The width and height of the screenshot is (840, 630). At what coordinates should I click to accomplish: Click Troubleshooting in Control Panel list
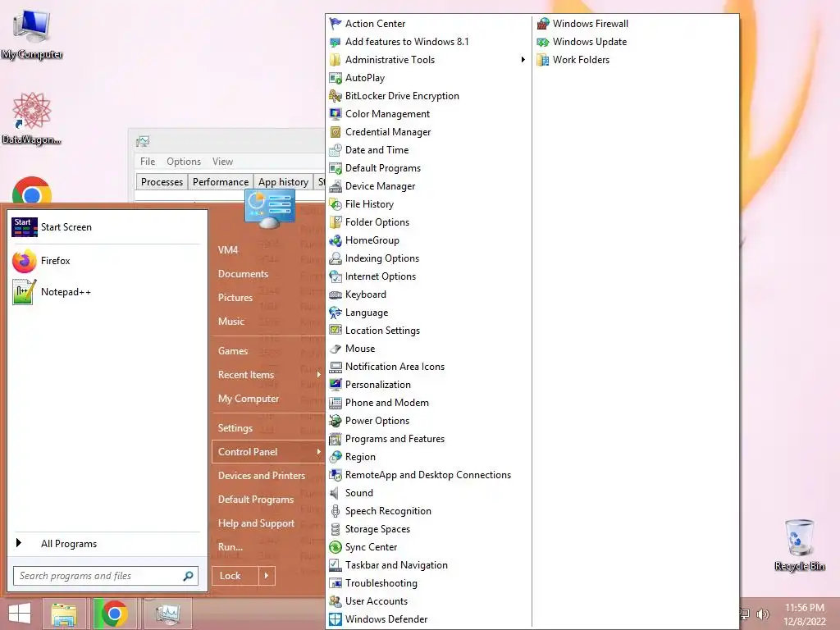coord(381,583)
